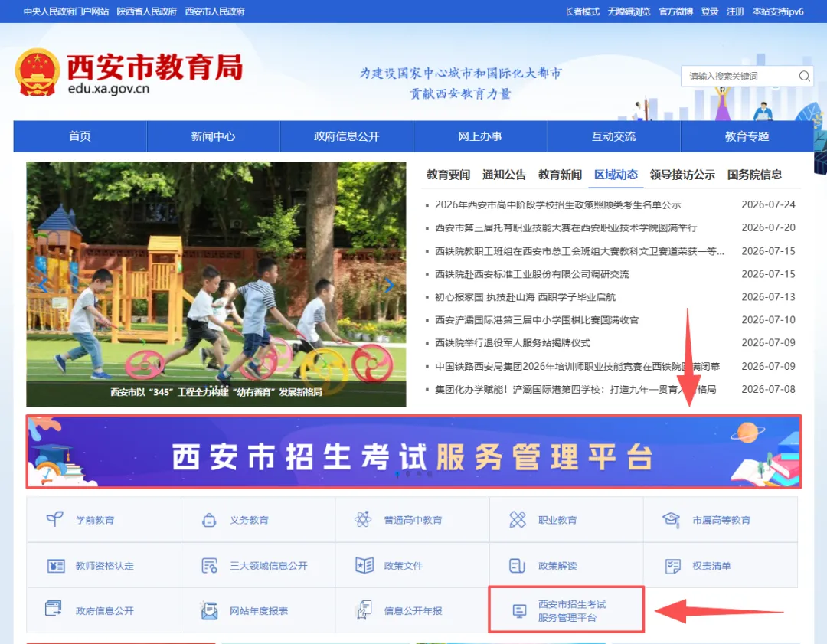
Task: Open 政府信息公开 in the blue navigation bar
Action: [x=347, y=136]
